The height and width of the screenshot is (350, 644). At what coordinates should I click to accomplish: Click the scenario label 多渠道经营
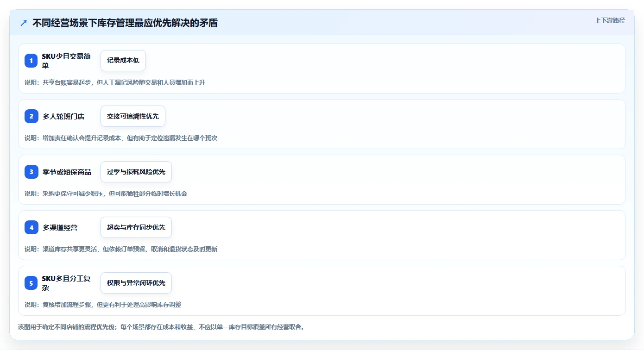(60, 228)
